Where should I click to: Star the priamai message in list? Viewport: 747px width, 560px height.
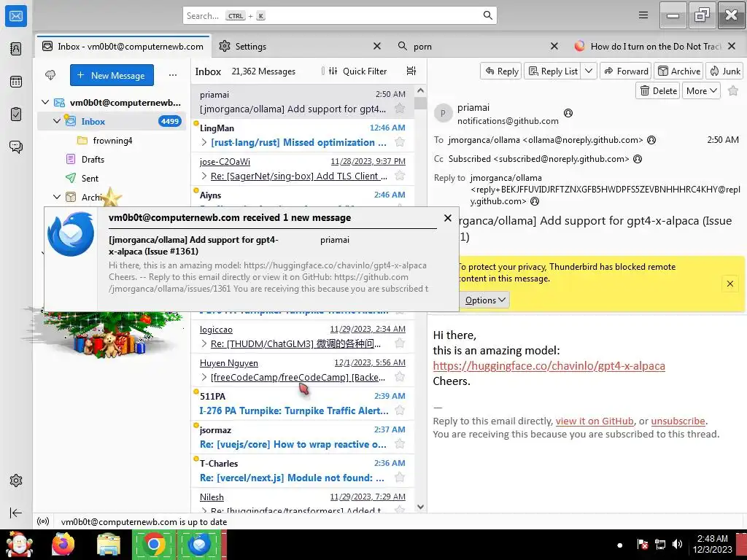400,109
